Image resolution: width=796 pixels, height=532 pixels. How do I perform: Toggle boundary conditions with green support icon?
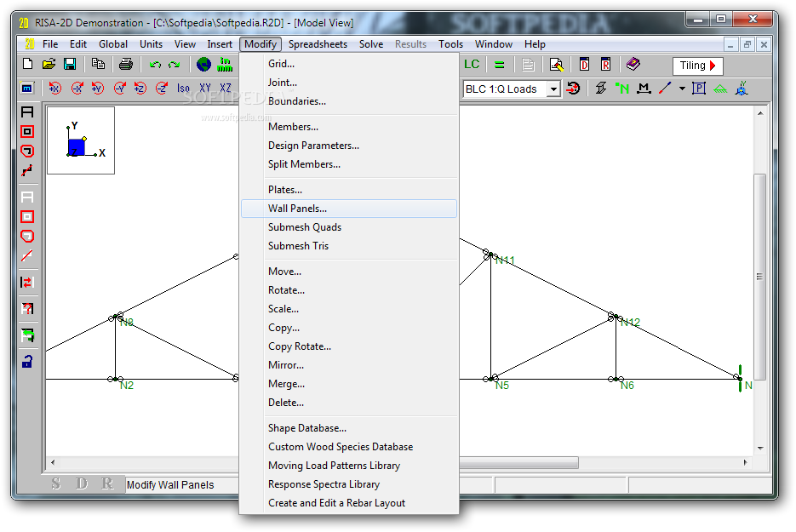coord(720,89)
